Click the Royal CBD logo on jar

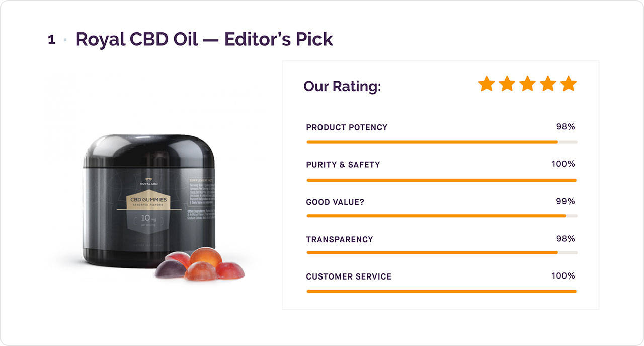point(149,182)
